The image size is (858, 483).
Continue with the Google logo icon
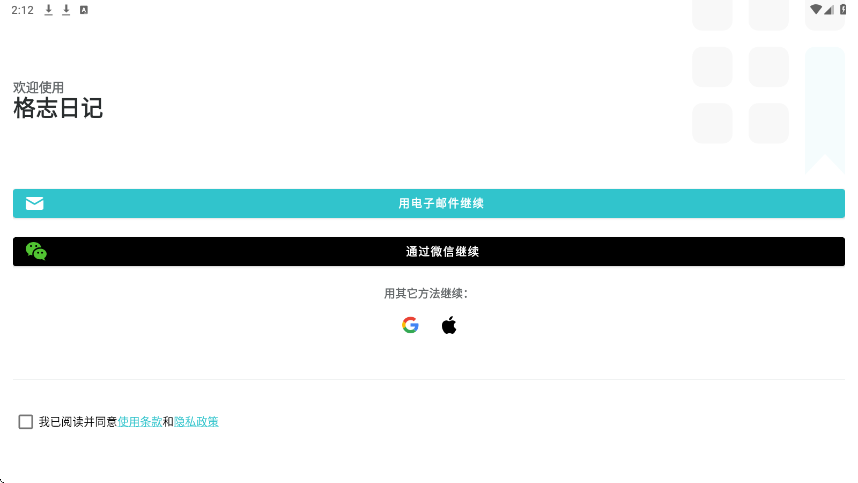[410, 325]
